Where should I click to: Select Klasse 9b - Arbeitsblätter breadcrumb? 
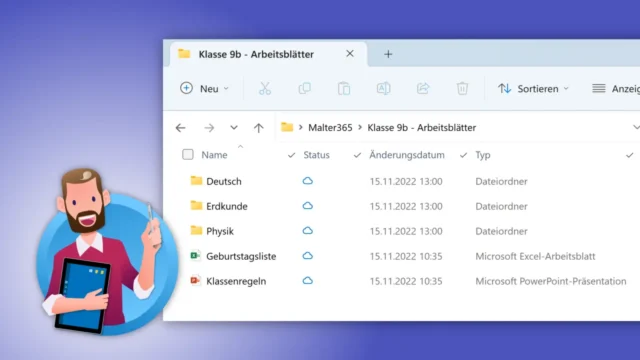click(422, 128)
